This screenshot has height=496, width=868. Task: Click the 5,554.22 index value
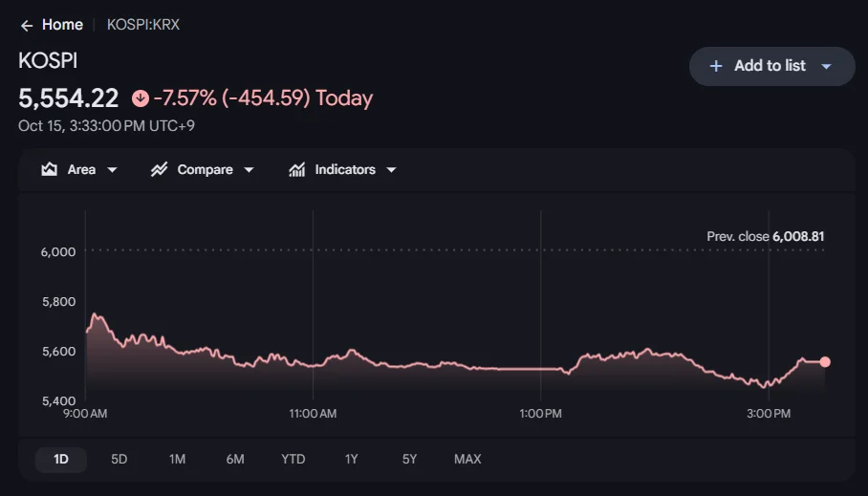(x=69, y=98)
